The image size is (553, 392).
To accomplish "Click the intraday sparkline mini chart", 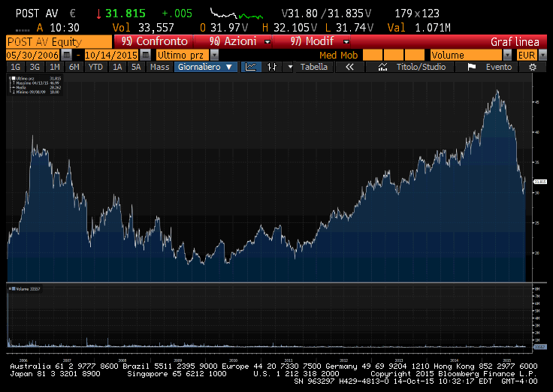I will pyautogui.click(x=237, y=14).
